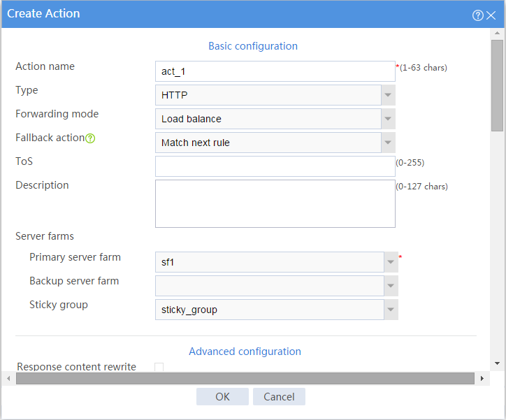
Task: Click into the ToS input field
Action: click(x=275, y=166)
